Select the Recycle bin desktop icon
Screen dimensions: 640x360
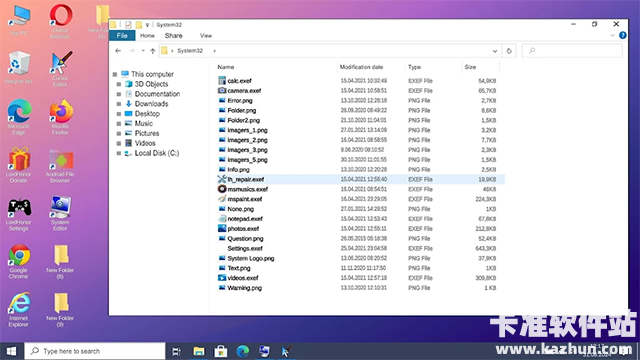pyautogui.click(x=19, y=68)
